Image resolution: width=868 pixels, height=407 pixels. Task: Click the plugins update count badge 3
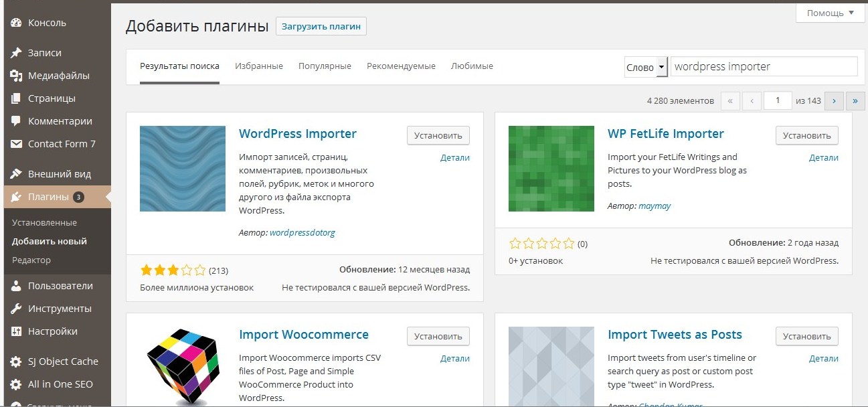(78, 197)
